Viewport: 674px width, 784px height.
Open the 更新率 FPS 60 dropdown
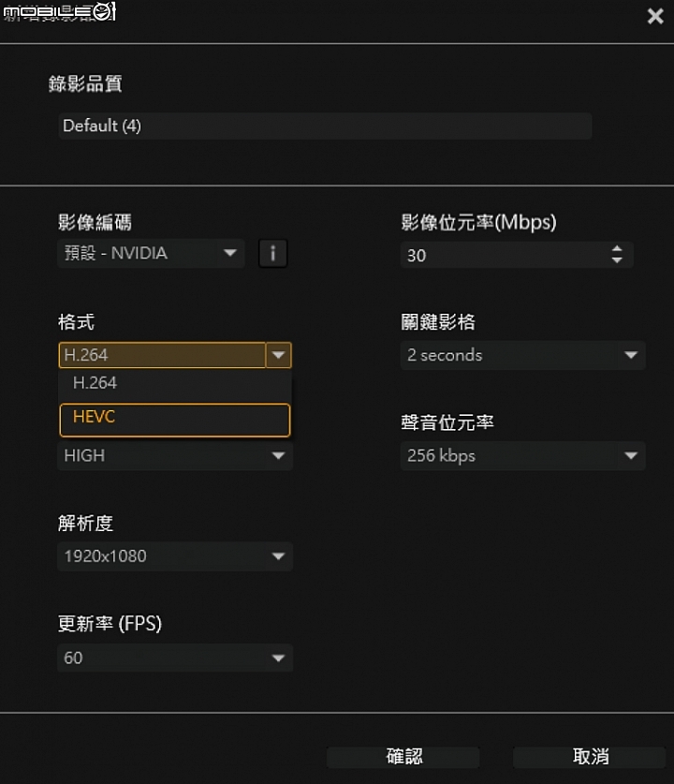point(175,658)
